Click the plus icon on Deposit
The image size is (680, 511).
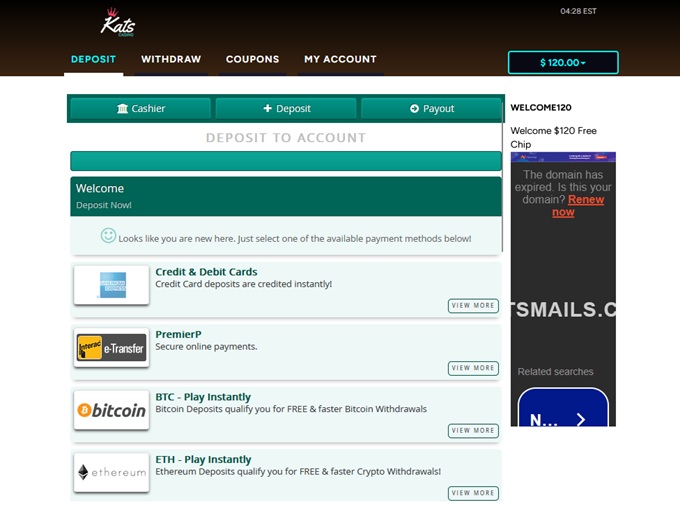268,108
